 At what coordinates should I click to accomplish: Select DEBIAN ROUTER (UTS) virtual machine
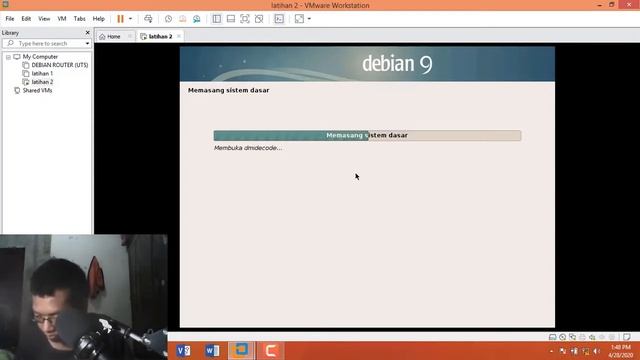pos(60,65)
